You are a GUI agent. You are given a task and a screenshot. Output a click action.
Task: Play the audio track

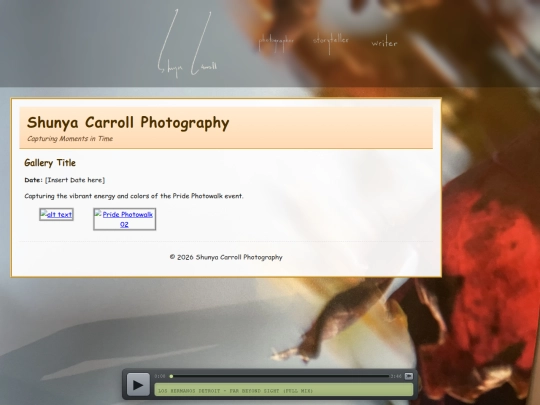[138, 384]
